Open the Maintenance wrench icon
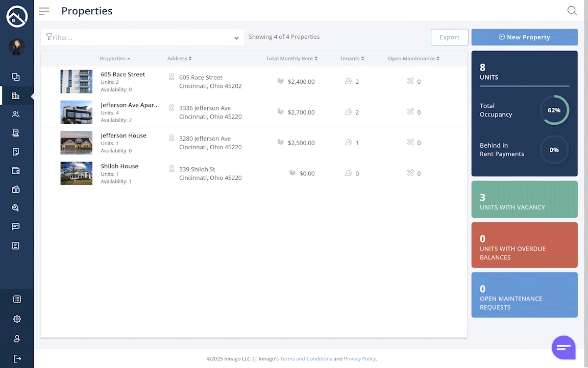 [x=15, y=208]
